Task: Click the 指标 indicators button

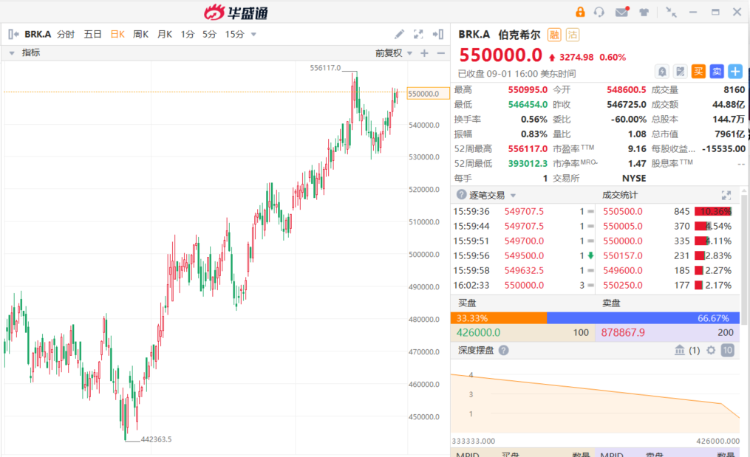Action: [30, 52]
